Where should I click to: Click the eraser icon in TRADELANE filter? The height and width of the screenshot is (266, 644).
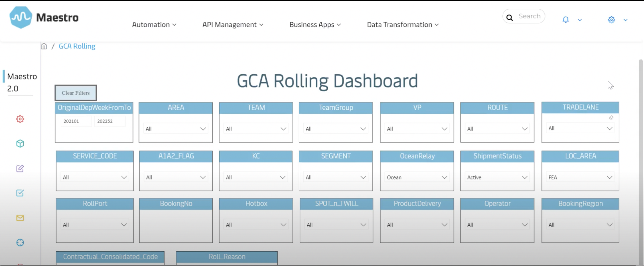(611, 117)
